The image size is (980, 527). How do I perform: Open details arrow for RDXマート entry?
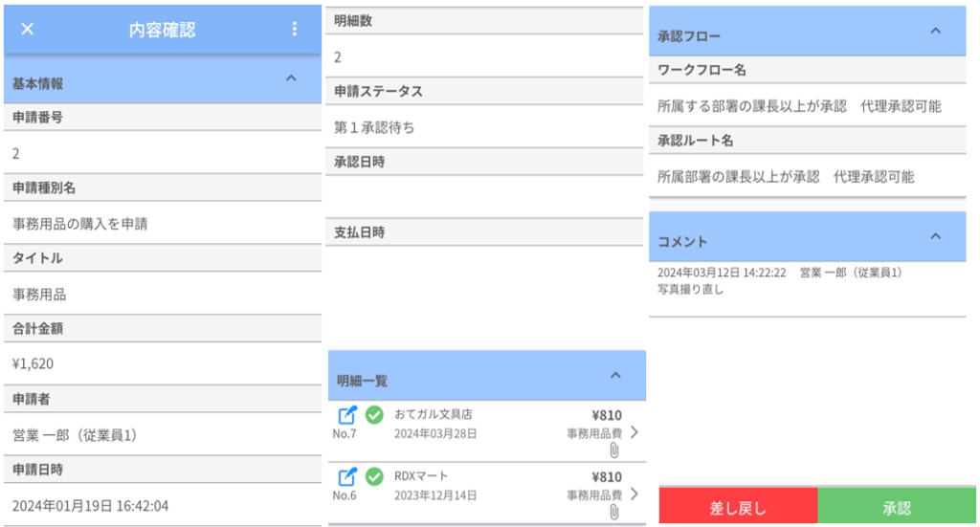coord(634,494)
